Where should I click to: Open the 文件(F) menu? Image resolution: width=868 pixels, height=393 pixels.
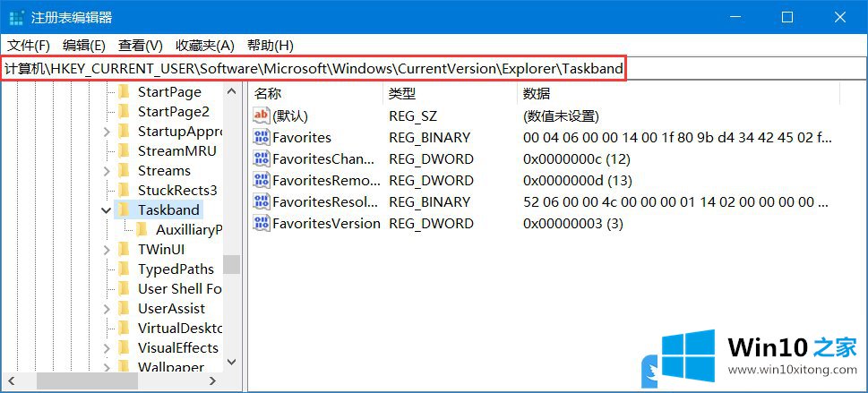click(29, 46)
